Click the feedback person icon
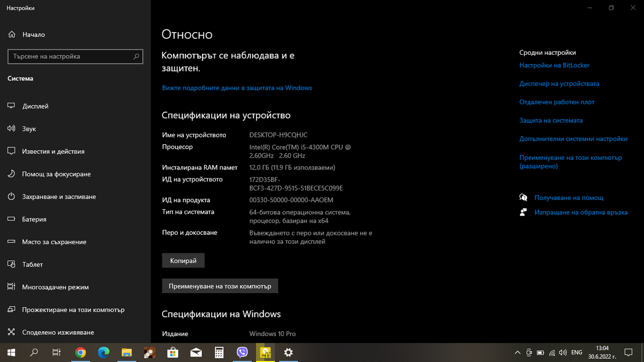Screen dimensions: 644x362 click(x=523, y=212)
